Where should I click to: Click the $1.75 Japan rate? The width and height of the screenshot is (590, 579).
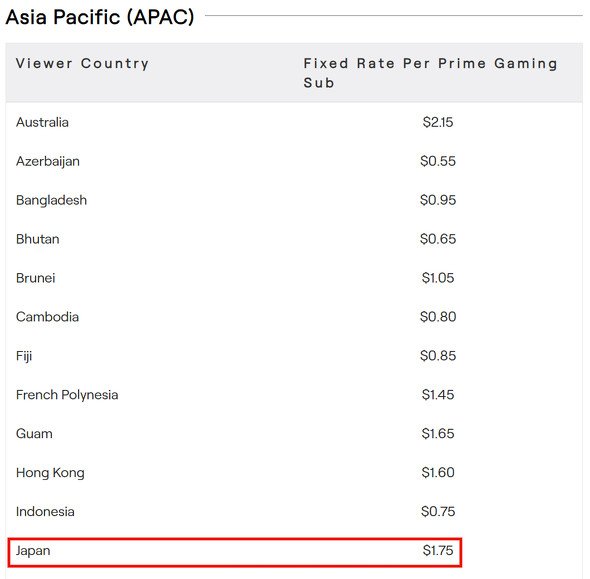438,551
